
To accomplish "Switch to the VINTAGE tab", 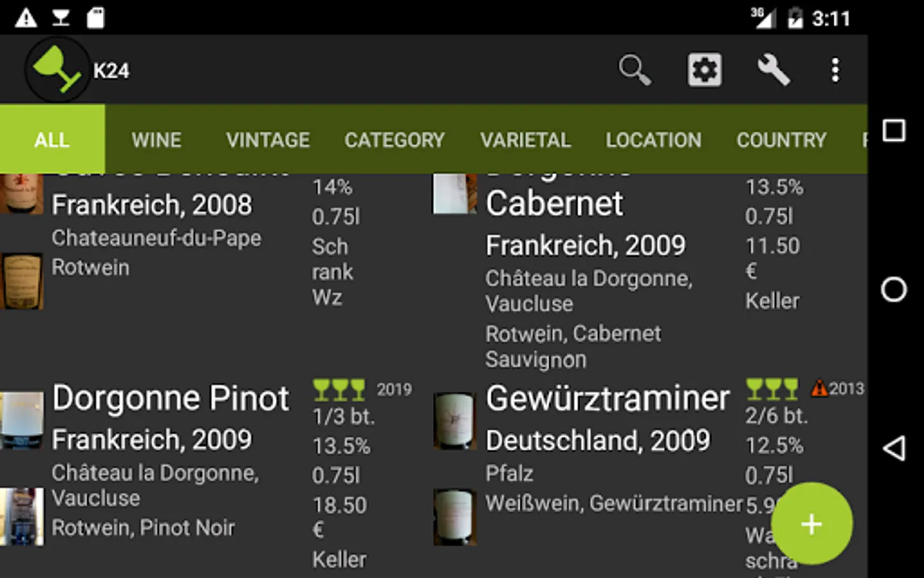I will click(x=268, y=139).
